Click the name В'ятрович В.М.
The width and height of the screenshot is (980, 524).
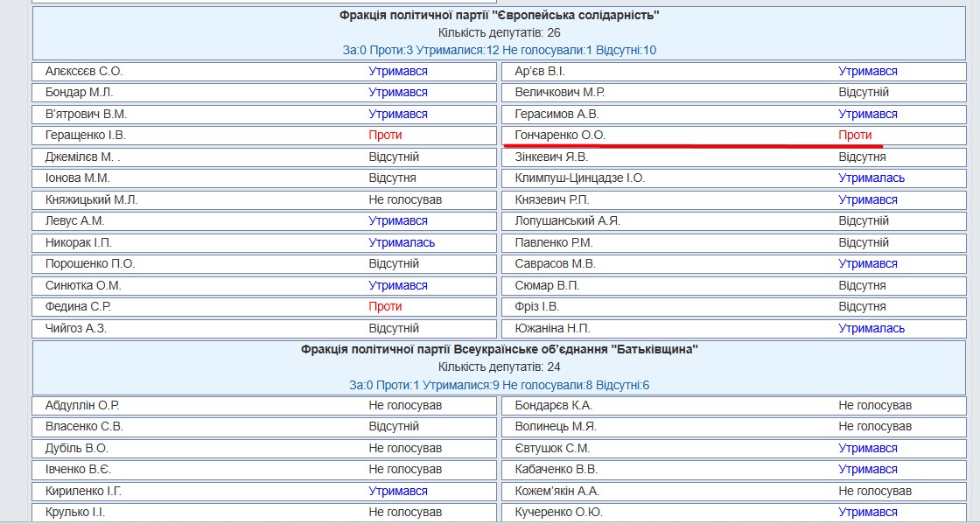pos(86,115)
